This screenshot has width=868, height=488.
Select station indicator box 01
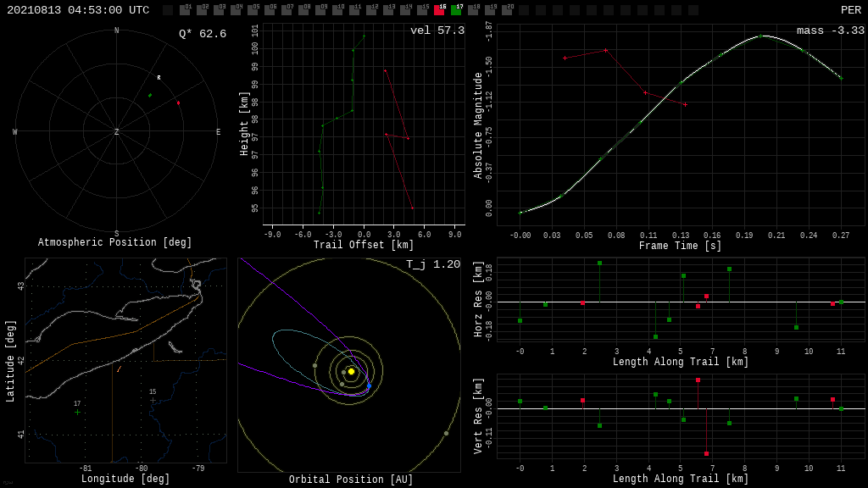(x=185, y=9)
